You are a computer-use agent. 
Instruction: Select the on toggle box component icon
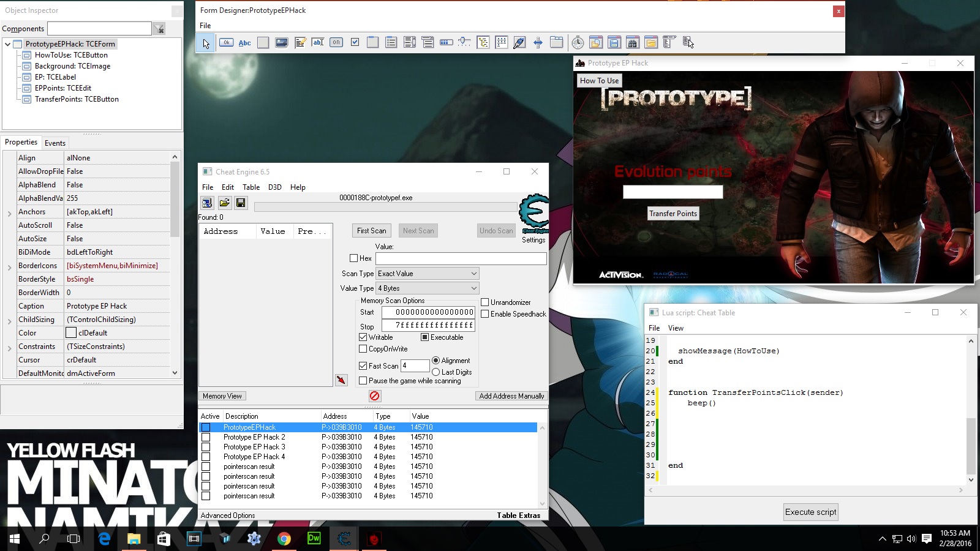click(336, 42)
